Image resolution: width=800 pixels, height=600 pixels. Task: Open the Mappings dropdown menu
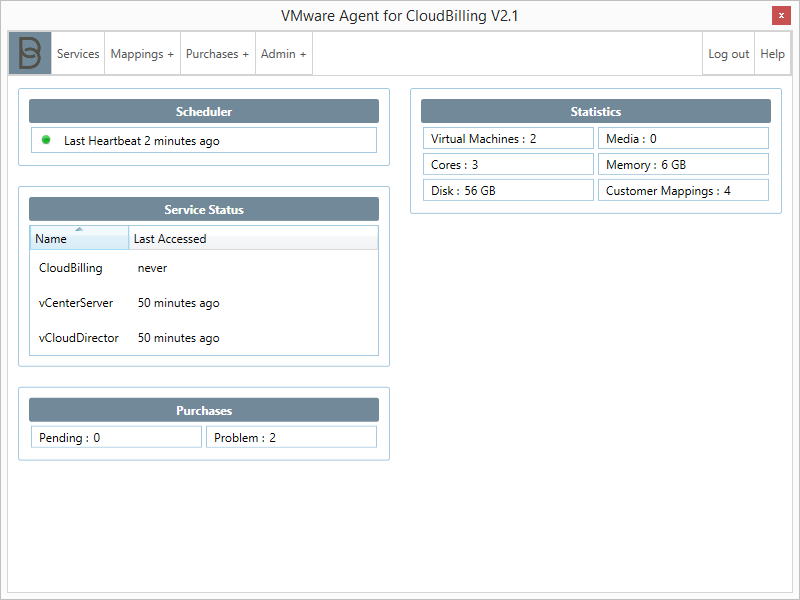[141, 53]
